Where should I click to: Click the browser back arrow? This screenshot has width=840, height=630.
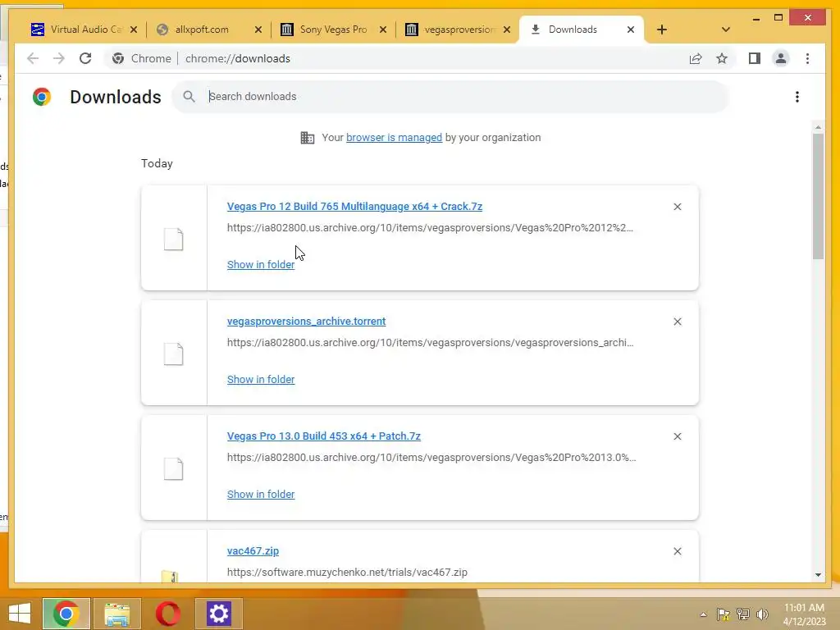click(33, 58)
